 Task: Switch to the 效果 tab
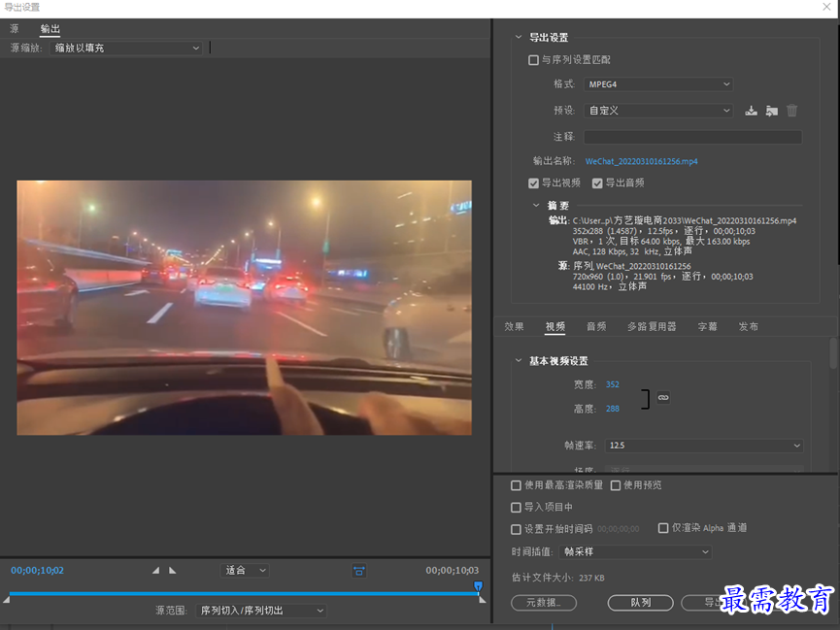pyautogui.click(x=515, y=327)
